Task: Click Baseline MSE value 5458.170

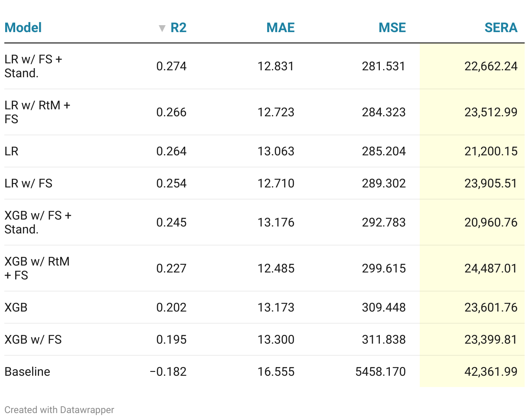Action: tap(380, 371)
